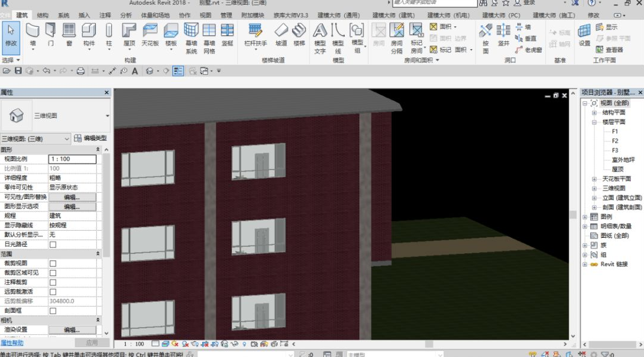Open the 三维视图 type selector dropdown
644x357 pixels.
point(107,116)
